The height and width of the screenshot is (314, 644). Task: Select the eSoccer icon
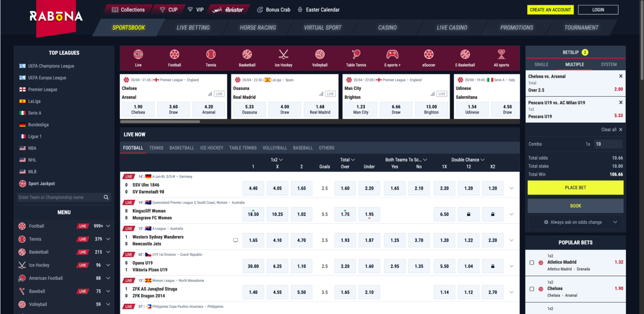click(x=429, y=54)
